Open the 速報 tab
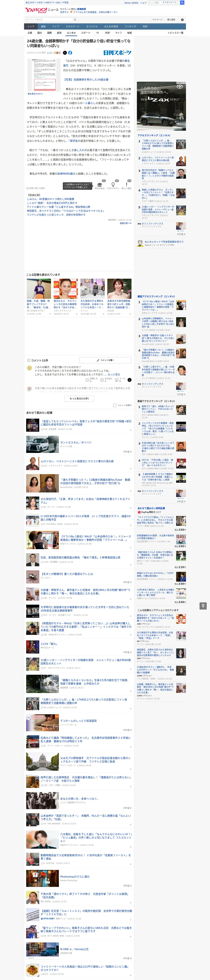Viewport: 210px width, 980px height. click(43, 26)
